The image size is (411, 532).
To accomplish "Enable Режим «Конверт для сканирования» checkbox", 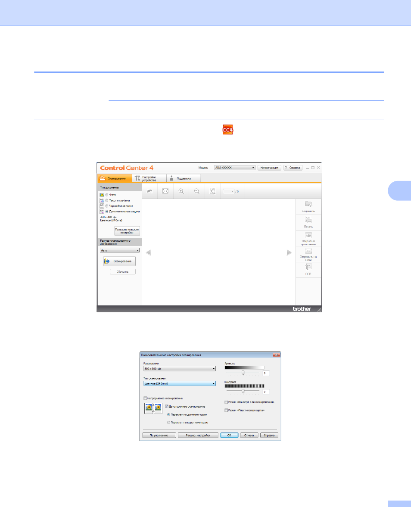I will (226, 402).
